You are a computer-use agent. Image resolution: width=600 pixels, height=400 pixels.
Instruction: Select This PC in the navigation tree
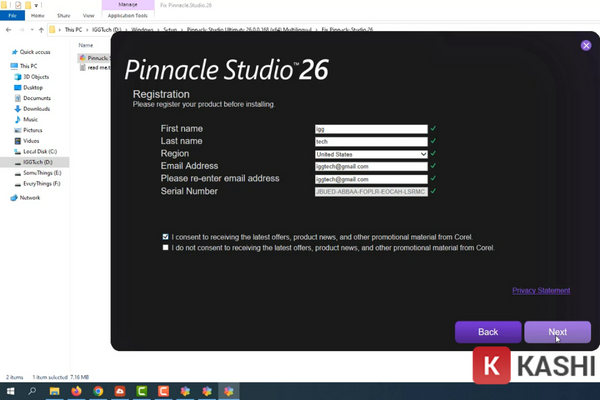[x=27, y=64]
